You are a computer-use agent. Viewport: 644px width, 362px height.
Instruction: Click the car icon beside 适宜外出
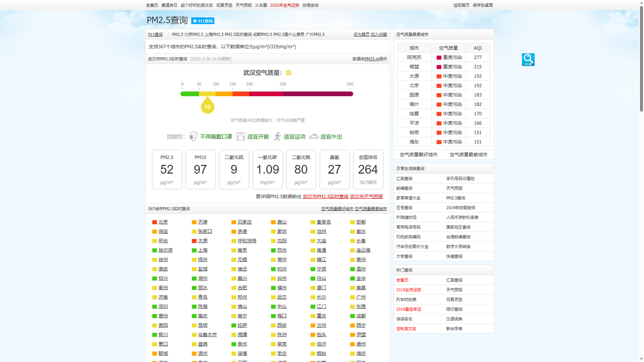point(314,136)
